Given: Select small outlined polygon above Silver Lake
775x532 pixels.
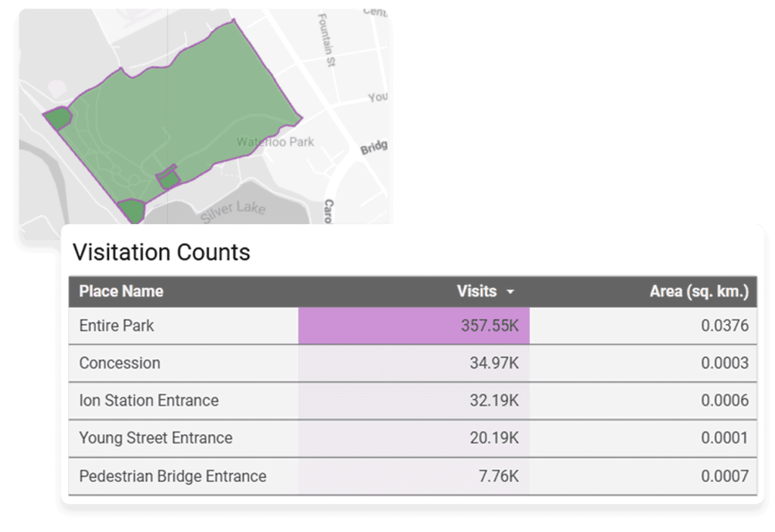Looking at the screenshot, I should click(168, 179).
